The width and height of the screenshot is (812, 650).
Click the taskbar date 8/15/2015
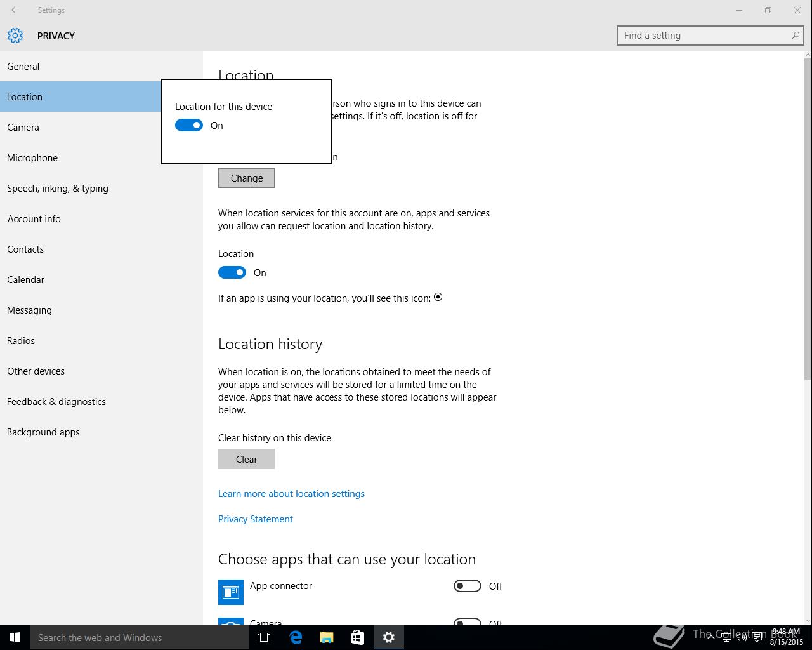pos(787,642)
